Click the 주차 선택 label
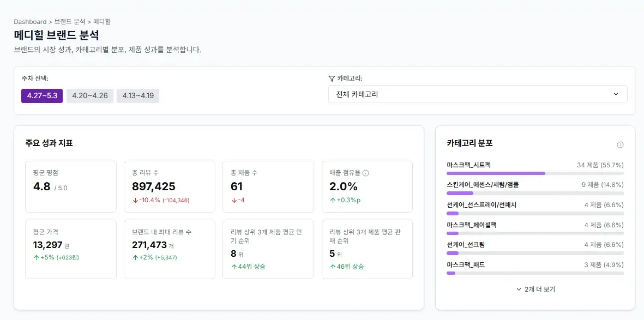The image size is (644, 320). (x=35, y=78)
